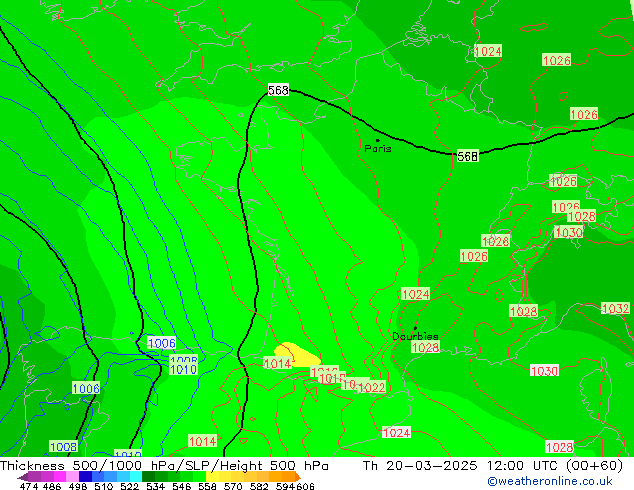Click the Paris city label

coord(378,148)
